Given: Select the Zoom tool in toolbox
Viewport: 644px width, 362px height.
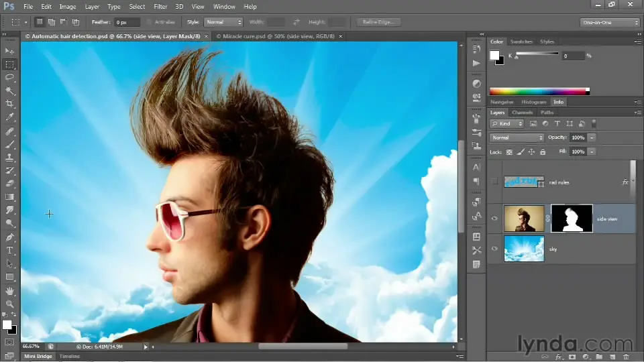Looking at the screenshot, I should (x=10, y=304).
